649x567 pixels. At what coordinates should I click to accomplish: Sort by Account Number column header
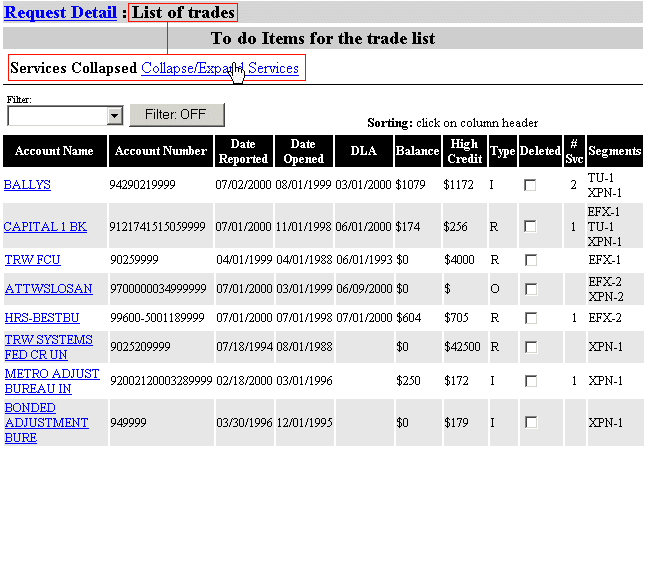(x=161, y=151)
